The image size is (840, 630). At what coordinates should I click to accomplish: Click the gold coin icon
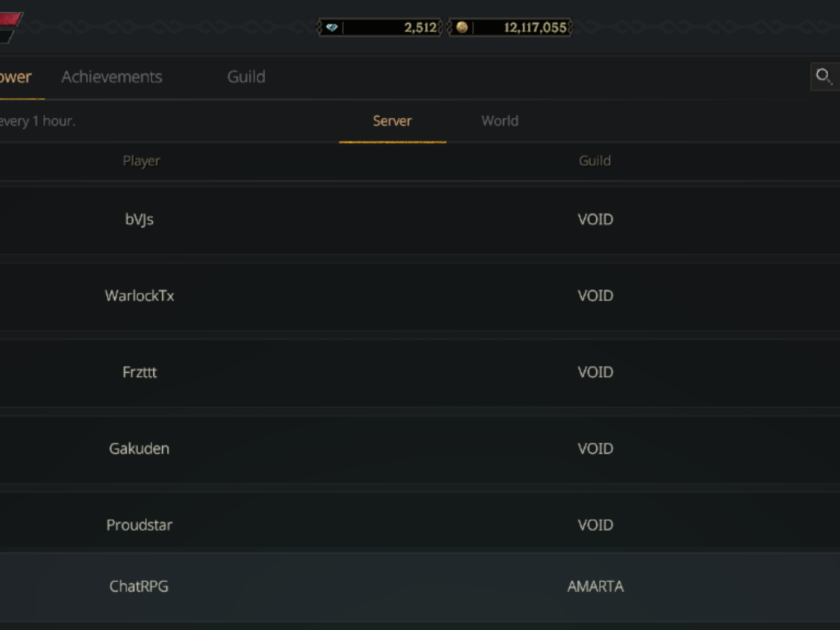[462, 27]
